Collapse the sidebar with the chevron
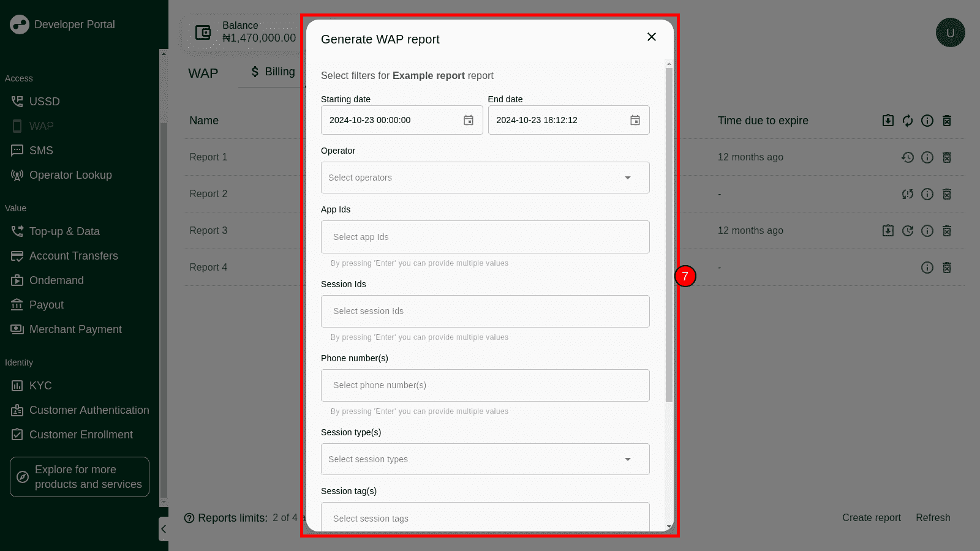980x551 pixels. coord(164,529)
